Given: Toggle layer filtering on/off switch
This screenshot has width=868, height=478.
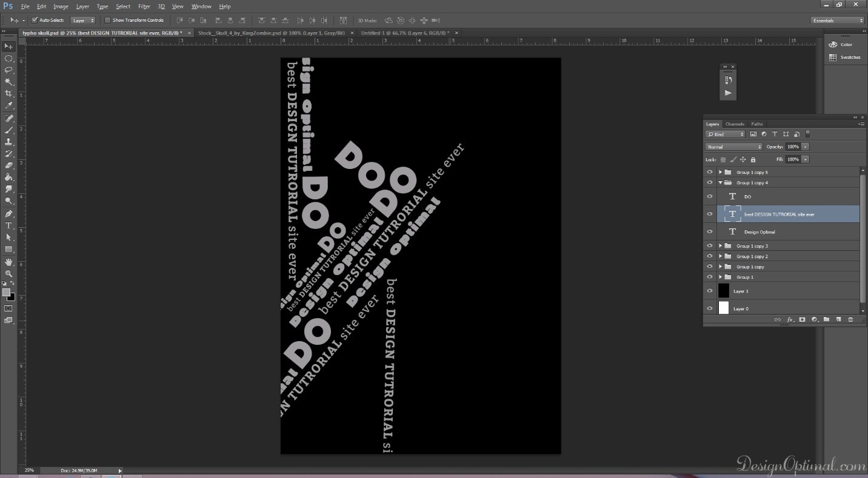Looking at the screenshot, I should point(807,134).
